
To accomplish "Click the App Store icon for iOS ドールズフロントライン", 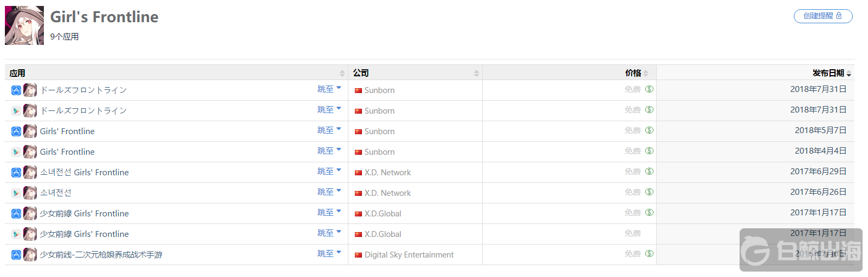I will [16, 90].
